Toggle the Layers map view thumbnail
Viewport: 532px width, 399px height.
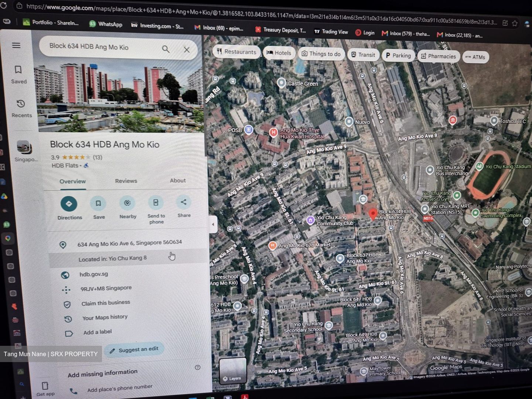pos(233,371)
